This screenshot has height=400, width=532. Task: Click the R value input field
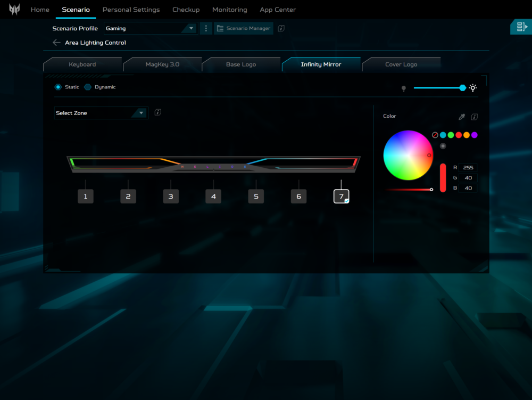point(468,167)
